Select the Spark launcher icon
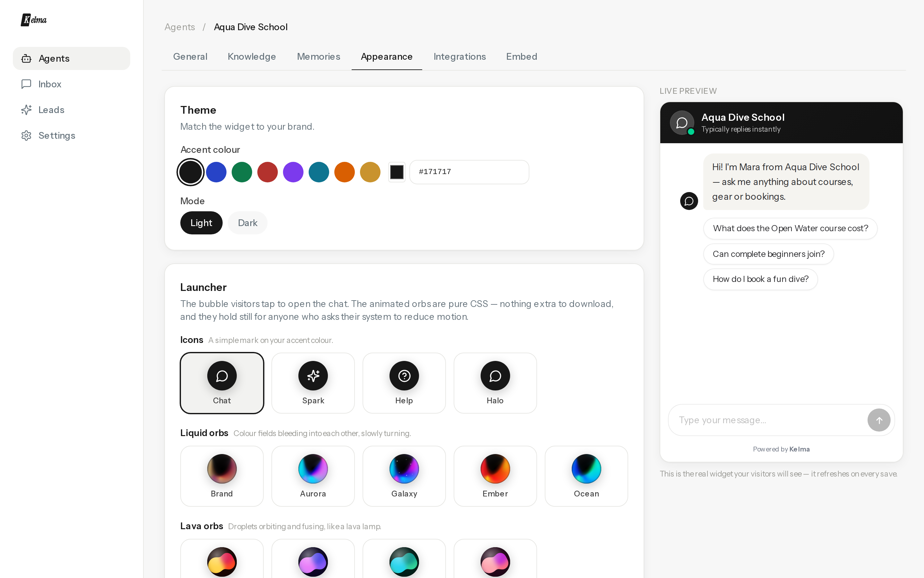This screenshot has width=924, height=578. pos(313,383)
